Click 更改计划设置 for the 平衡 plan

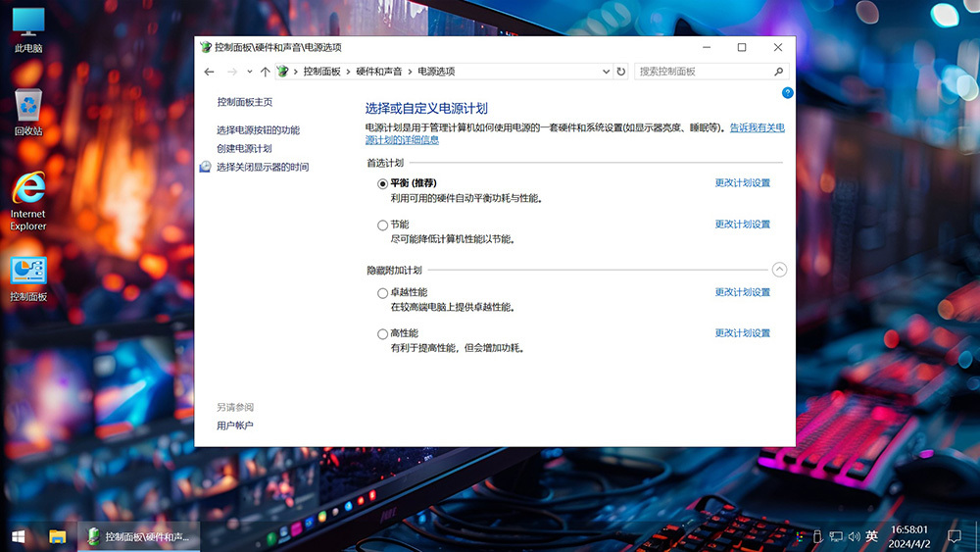pyautogui.click(x=742, y=183)
